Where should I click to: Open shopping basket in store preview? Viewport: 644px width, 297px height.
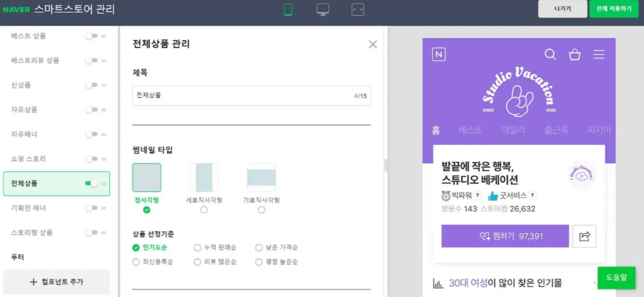[575, 54]
